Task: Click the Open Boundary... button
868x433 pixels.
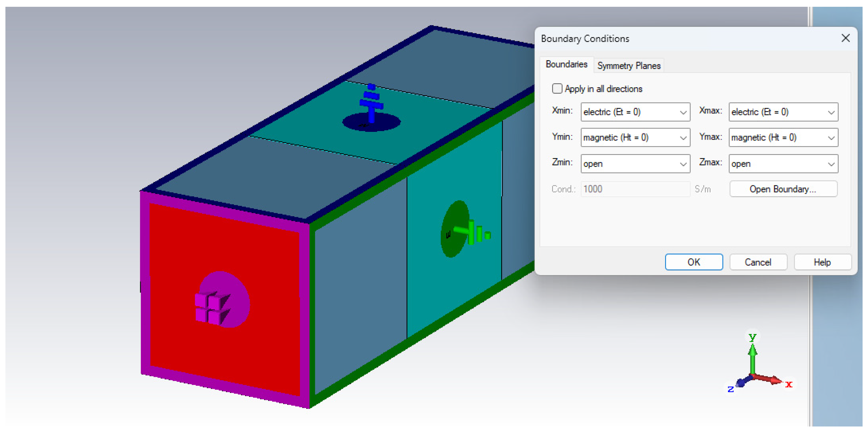Action: coord(783,189)
